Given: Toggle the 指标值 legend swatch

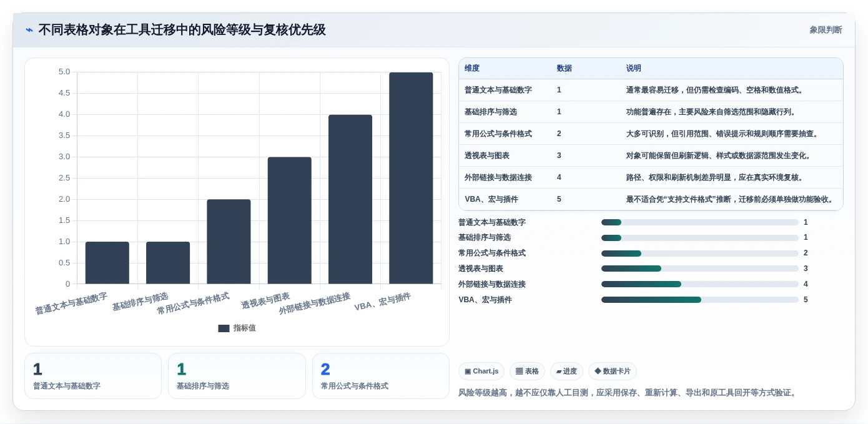Looking at the screenshot, I should pyautogui.click(x=224, y=328).
